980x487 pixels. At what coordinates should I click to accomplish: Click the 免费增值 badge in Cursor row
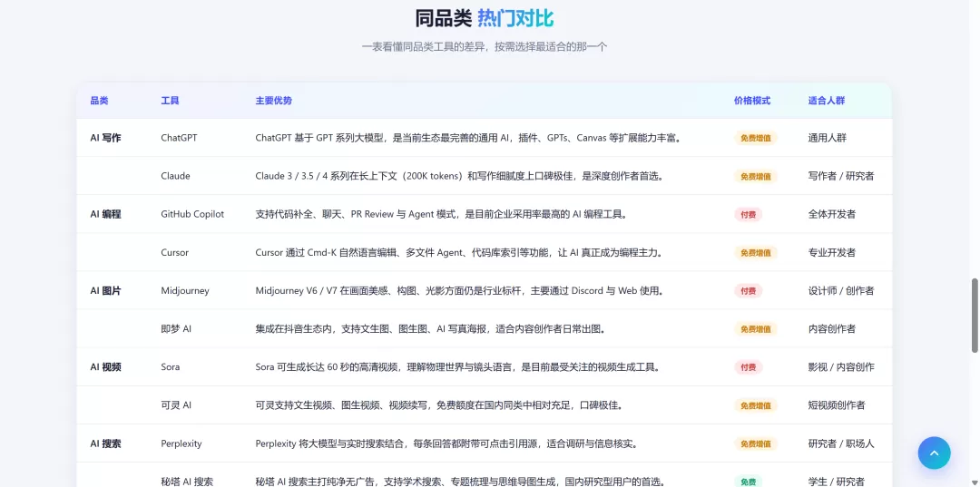pyautogui.click(x=756, y=253)
